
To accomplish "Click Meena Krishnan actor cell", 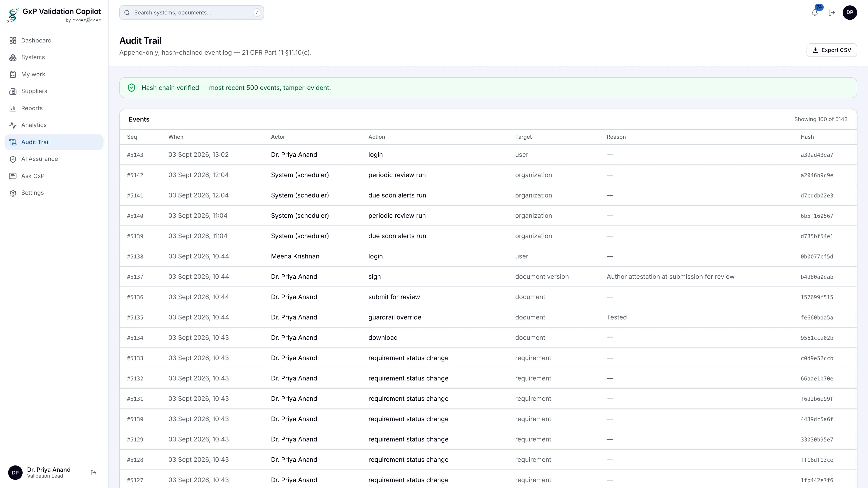I will [295, 256].
